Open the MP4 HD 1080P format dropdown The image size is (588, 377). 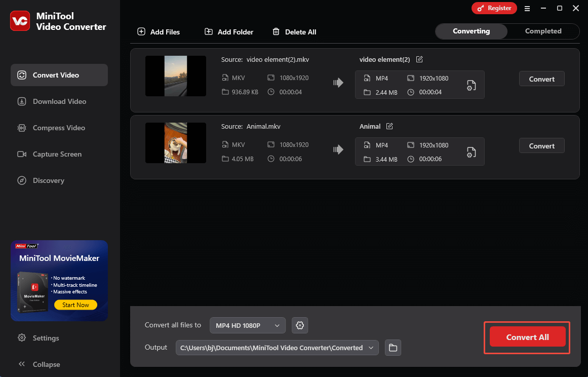(248, 325)
